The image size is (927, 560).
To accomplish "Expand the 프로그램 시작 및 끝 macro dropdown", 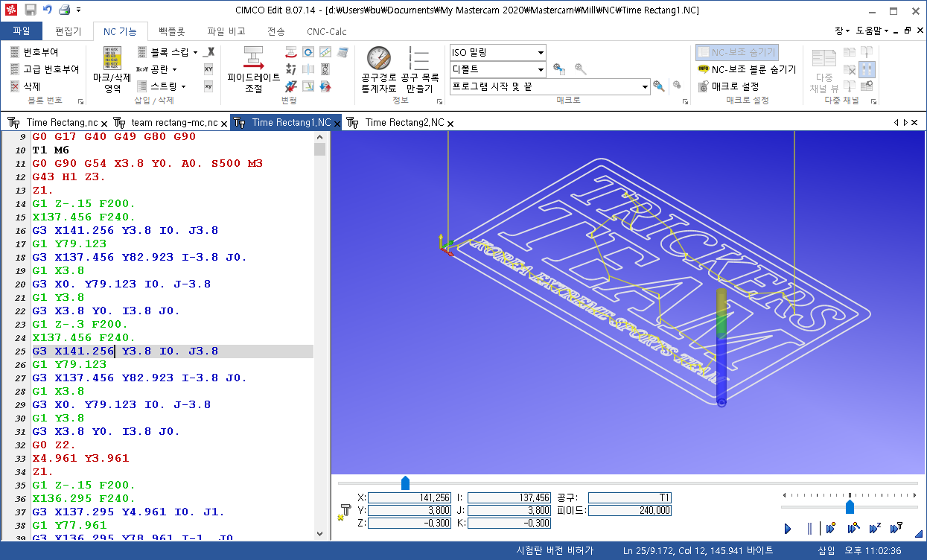I will pyautogui.click(x=645, y=86).
